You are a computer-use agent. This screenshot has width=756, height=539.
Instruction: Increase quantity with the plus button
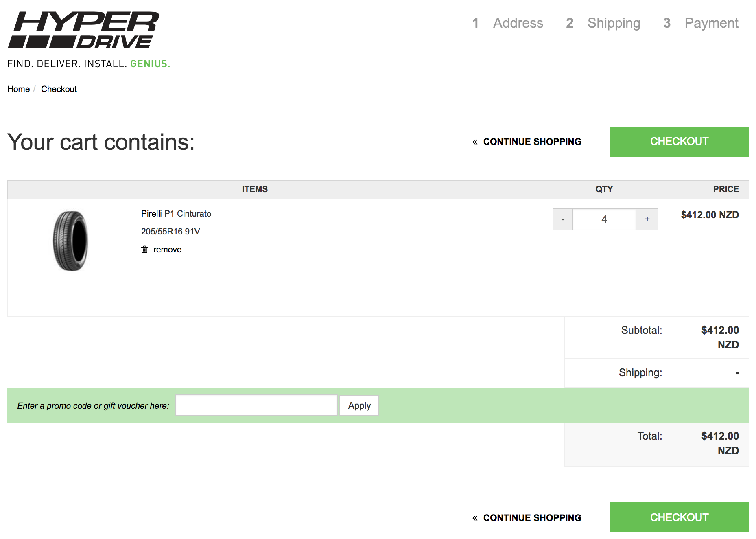pyautogui.click(x=647, y=219)
